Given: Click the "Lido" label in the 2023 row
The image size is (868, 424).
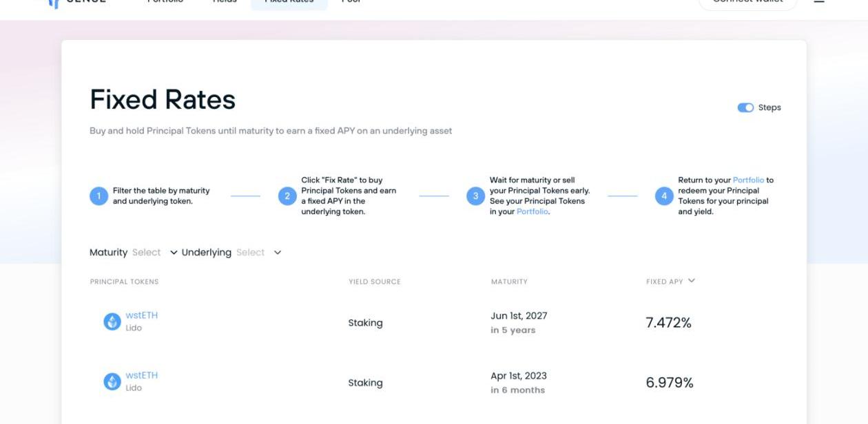Looking at the screenshot, I should click(x=134, y=388).
